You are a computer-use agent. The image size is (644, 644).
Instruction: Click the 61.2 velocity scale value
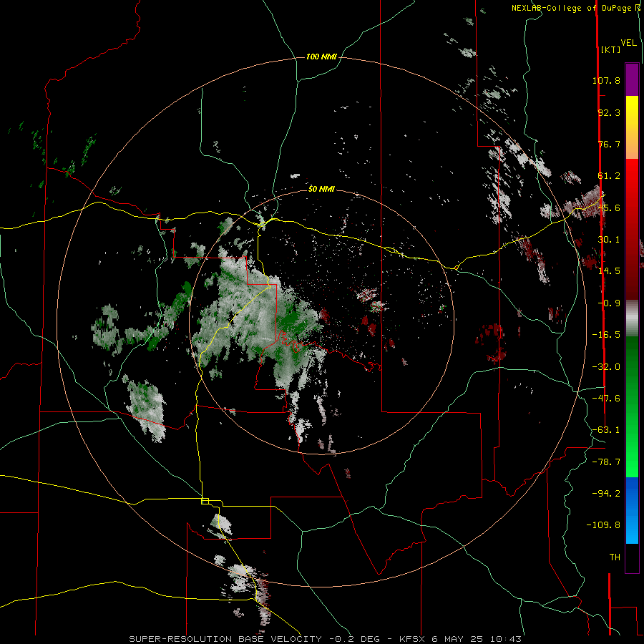[x=609, y=176]
